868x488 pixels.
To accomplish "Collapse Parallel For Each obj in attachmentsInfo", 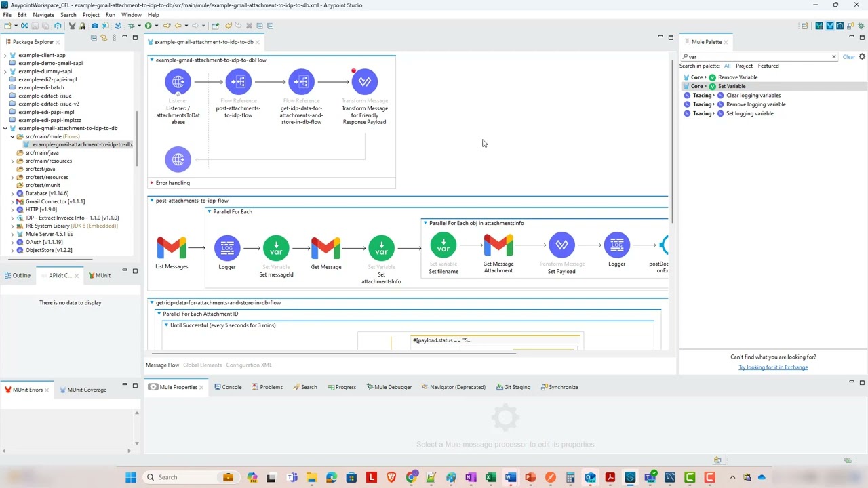I will coord(425,223).
